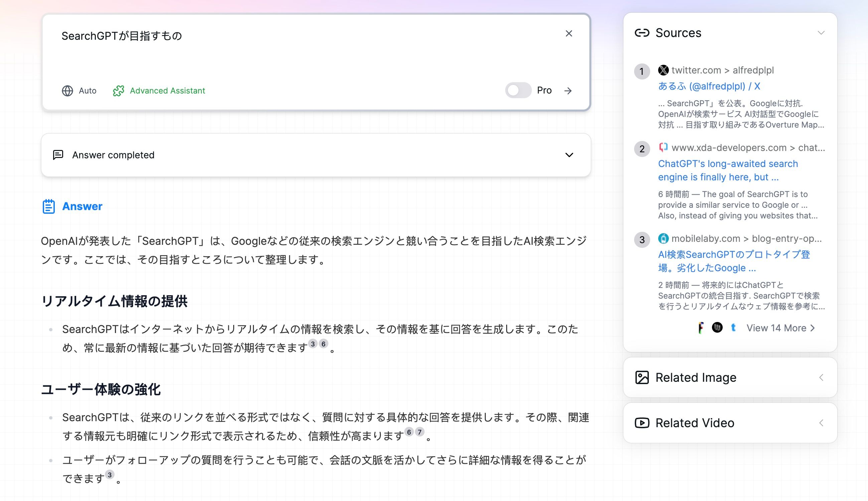Viewport: 868px width, 501px height.
Task: Click the mobilelaby.com favicon
Action: pyautogui.click(x=663, y=238)
